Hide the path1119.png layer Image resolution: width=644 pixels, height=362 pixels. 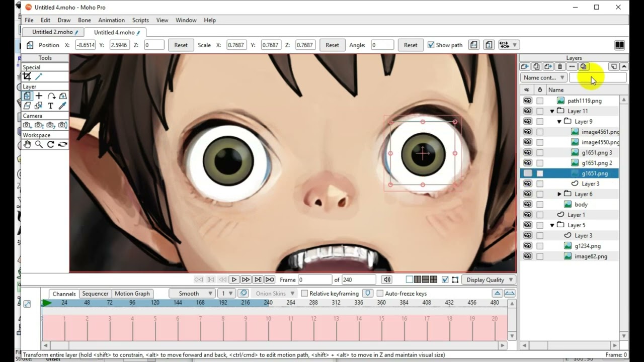click(x=527, y=101)
